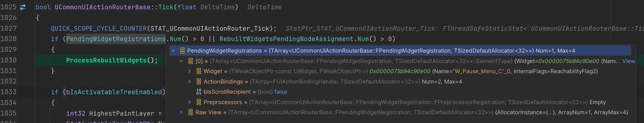Click line number 1030 in the gutter
Screen dimensions: 644x123
[x=8, y=60]
